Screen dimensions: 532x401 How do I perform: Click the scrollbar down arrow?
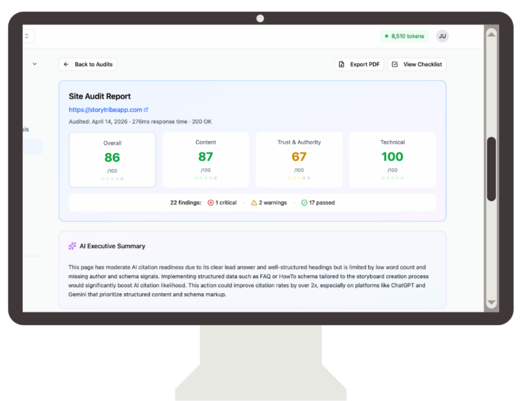tap(491, 302)
